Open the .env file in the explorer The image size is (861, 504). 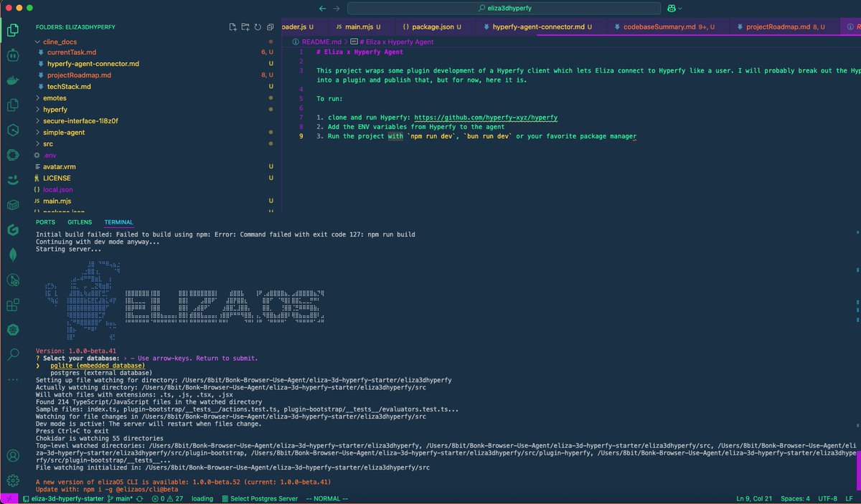tap(50, 155)
